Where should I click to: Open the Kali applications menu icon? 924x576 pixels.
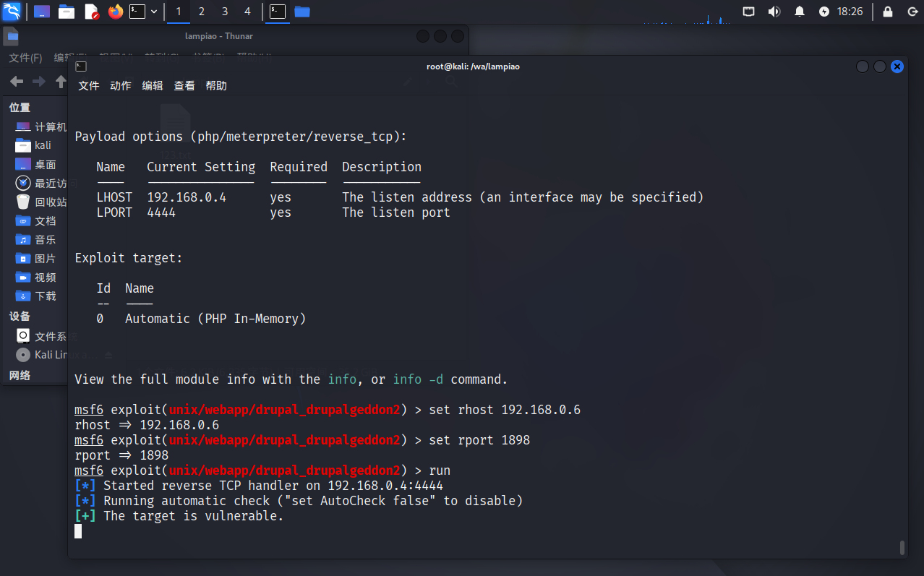coord(12,12)
